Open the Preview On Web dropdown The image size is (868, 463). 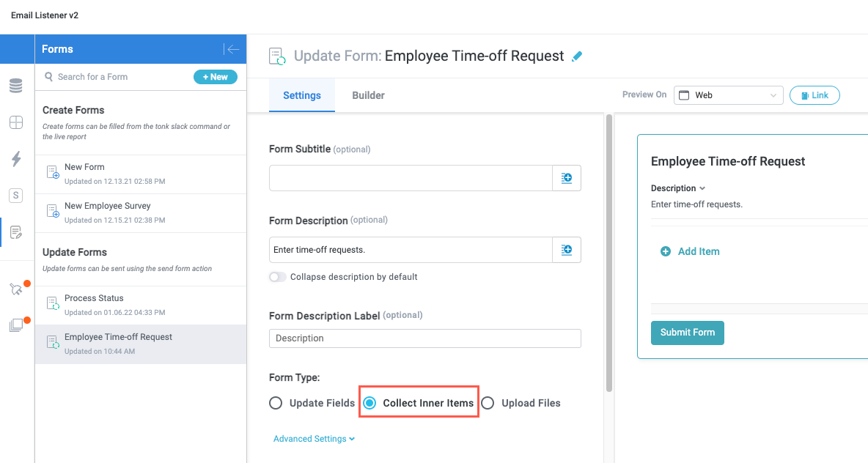pos(728,95)
